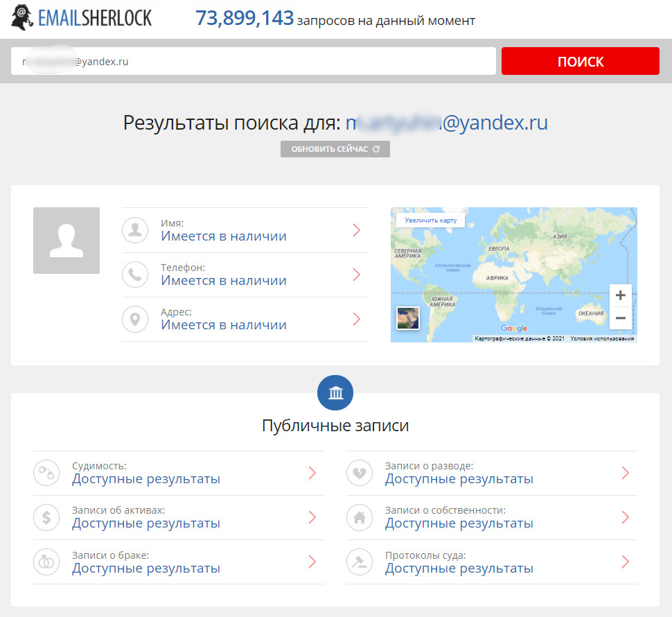Viewport: 672px width, 617px height.
Task: Expand the Записи об активах row arrow
Action: click(312, 518)
